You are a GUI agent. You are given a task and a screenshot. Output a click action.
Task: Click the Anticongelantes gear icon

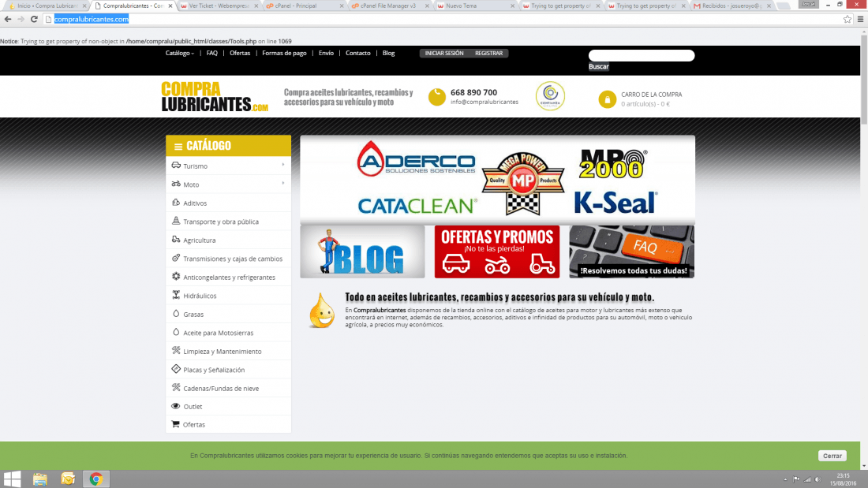coord(176,276)
